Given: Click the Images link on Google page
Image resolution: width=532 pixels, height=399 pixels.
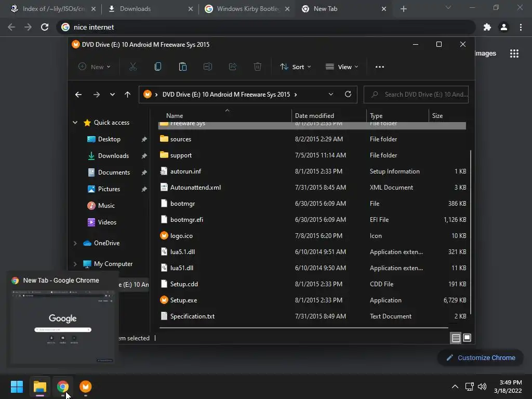Looking at the screenshot, I should [x=485, y=54].
